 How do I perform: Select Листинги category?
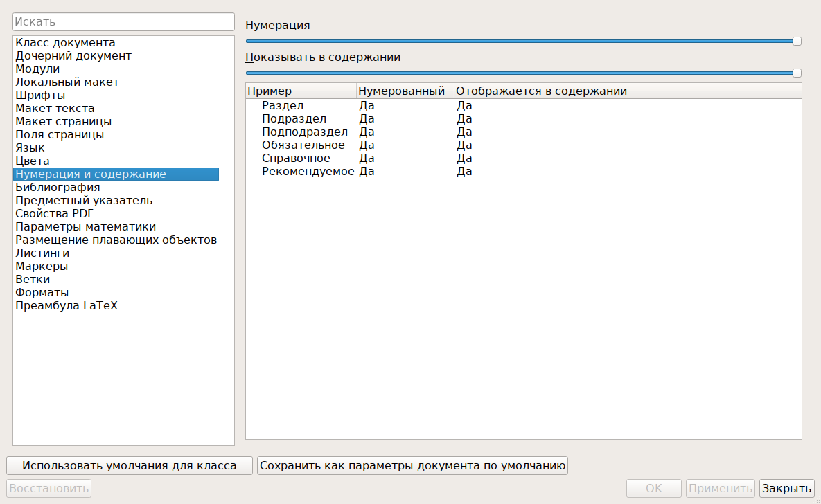coord(116,253)
